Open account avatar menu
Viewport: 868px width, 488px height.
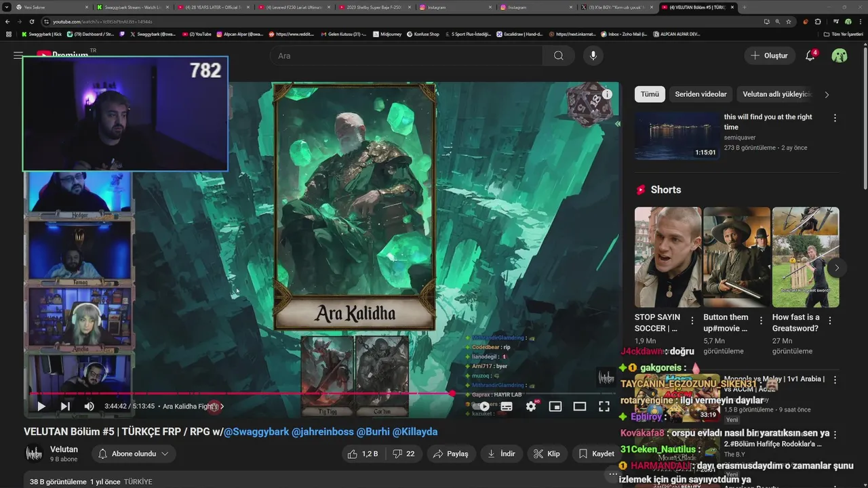[x=840, y=56]
